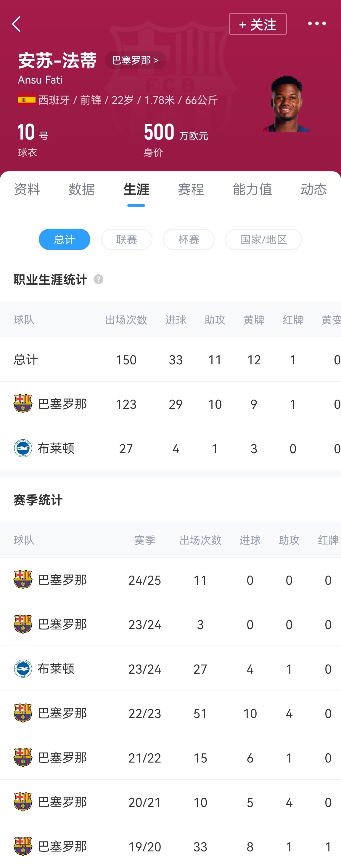341x868 pixels.
Task: Tap the + 关注 follow button
Action: click(258, 24)
